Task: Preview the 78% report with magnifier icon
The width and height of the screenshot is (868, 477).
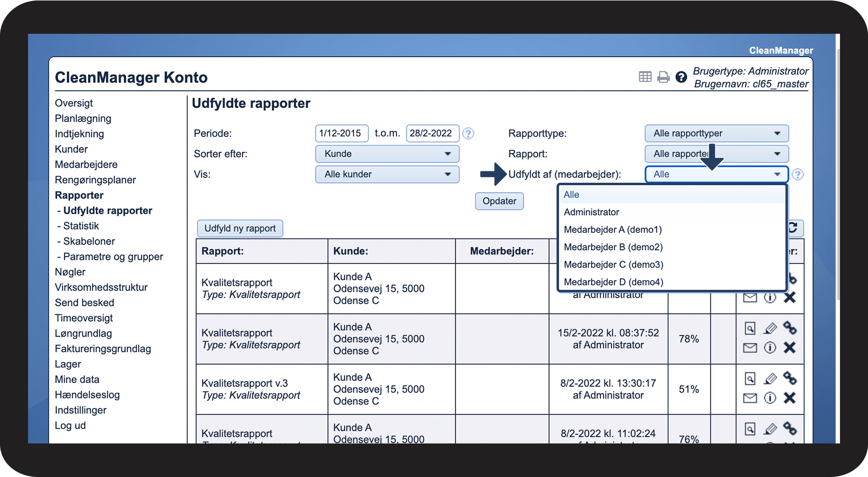Action: coord(750,328)
